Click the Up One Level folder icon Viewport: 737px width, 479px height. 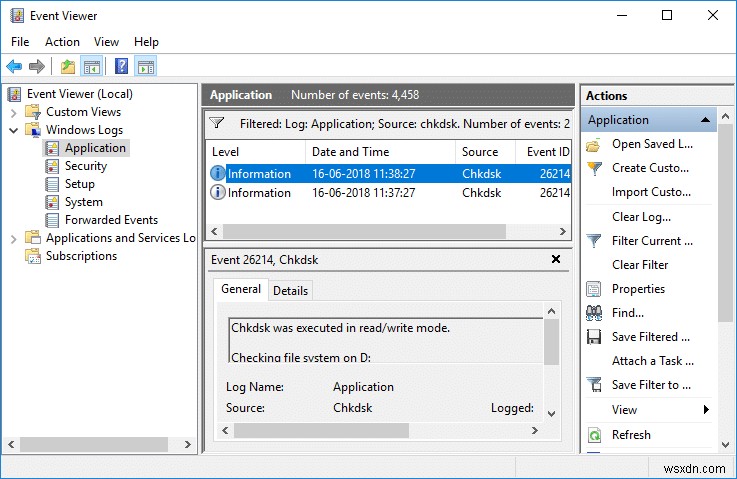[x=67, y=67]
